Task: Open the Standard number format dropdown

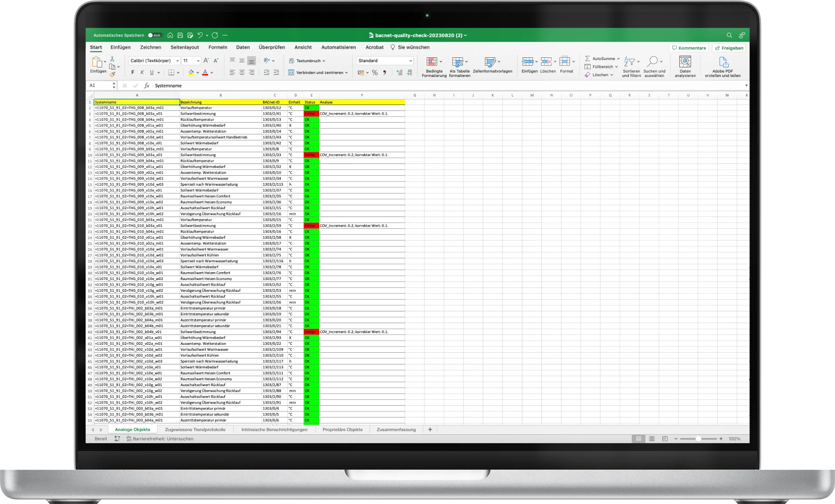Action: coord(410,61)
